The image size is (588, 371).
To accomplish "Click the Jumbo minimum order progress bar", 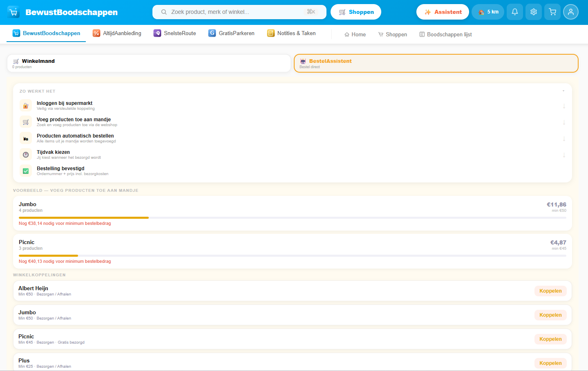I will click(x=292, y=218).
